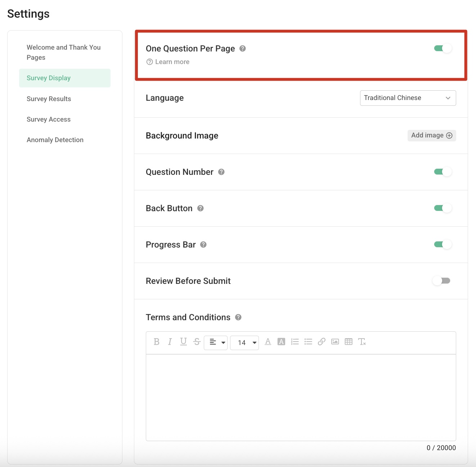This screenshot has height=467, width=476.
Task: Insert a table in the Terms editor
Action: point(349,342)
